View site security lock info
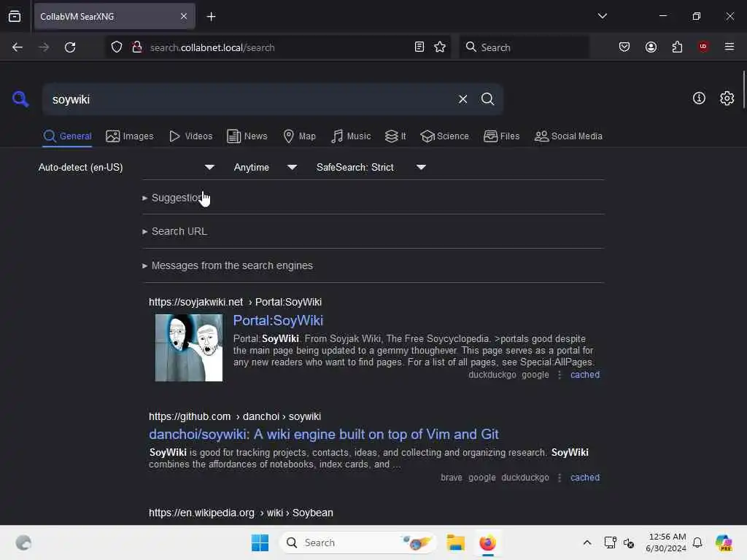Image resolution: width=747 pixels, height=560 pixels. [x=136, y=47]
